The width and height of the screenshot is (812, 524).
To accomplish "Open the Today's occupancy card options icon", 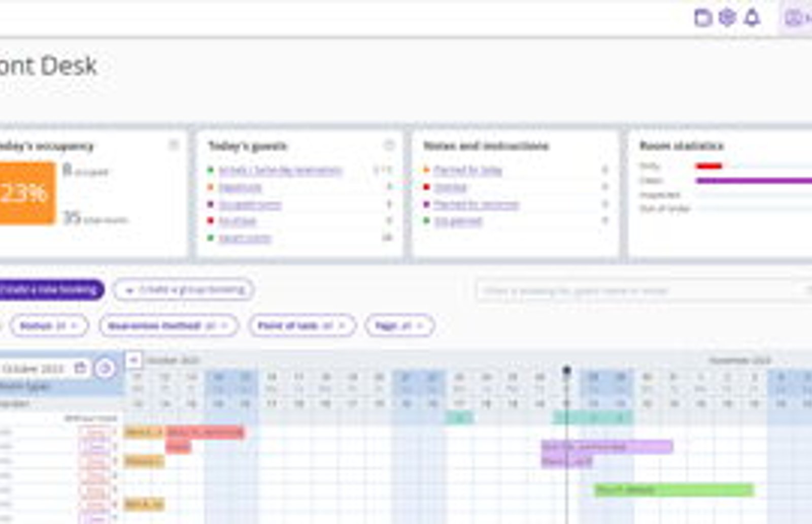I will [x=174, y=145].
